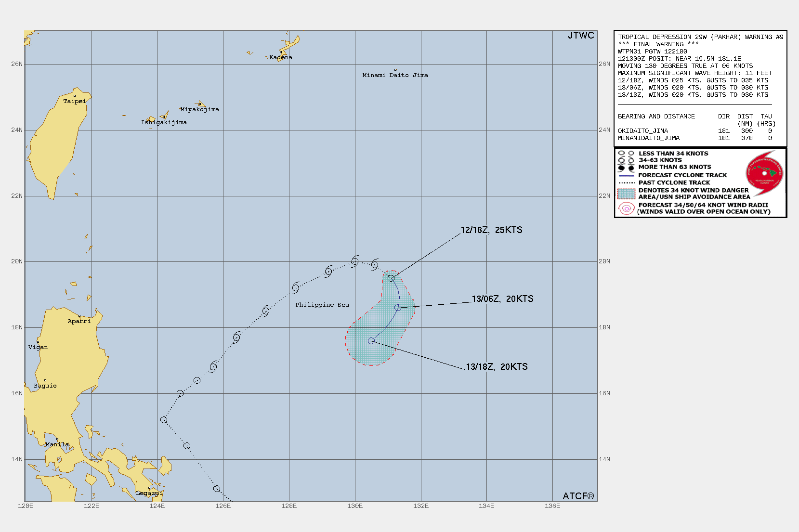
Task: Click the 26N latitude label on left axis
Action: point(17,64)
